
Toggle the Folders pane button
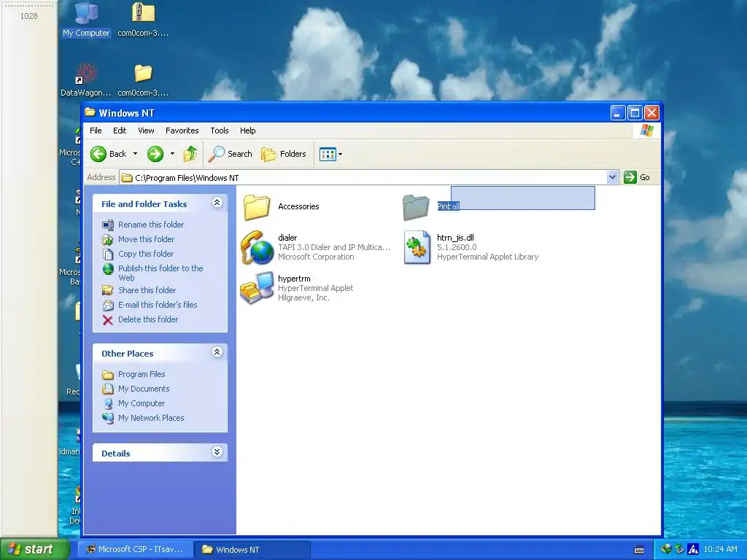(x=284, y=154)
